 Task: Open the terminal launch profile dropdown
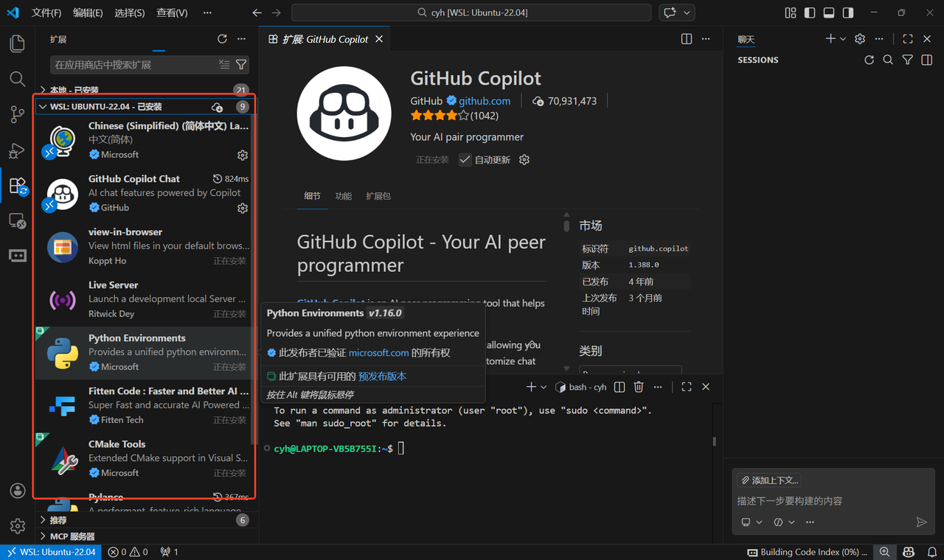click(x=544, y=387)
